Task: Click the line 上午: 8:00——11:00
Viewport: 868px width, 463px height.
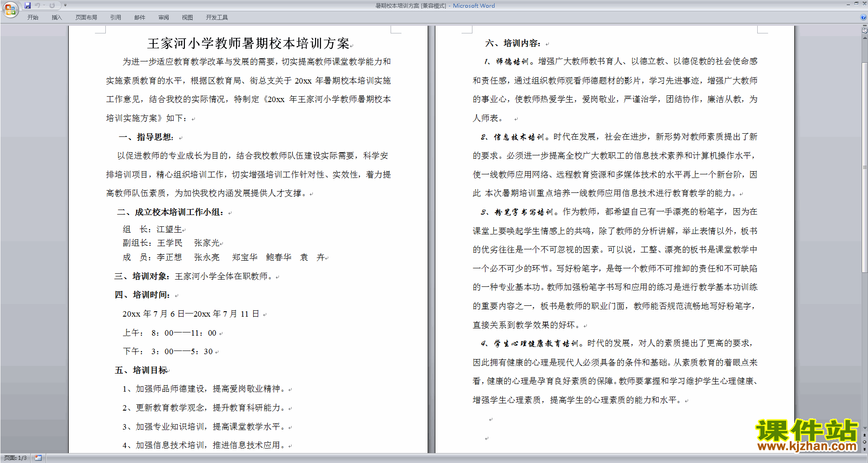Action: coord(170,333)
